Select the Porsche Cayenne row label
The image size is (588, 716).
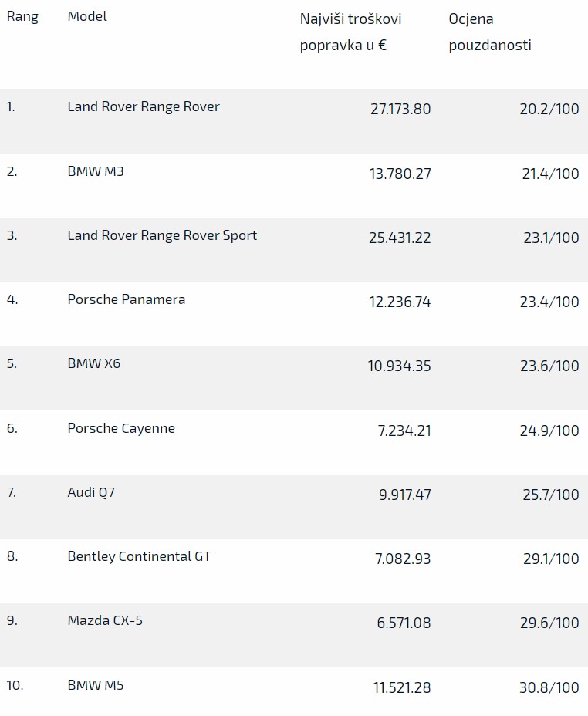coord(121,428)
